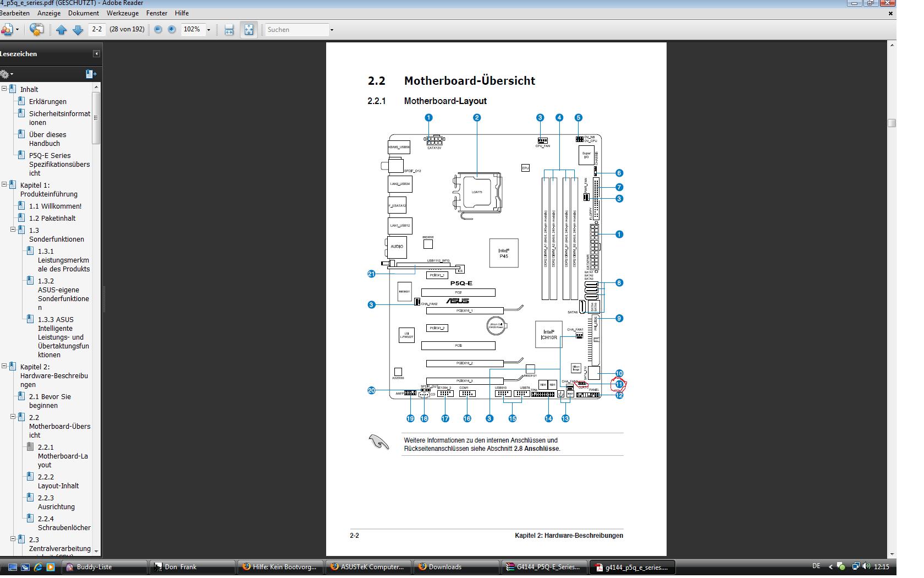
Task: Go to previous page with up arrow
Action: click(61, 30)
